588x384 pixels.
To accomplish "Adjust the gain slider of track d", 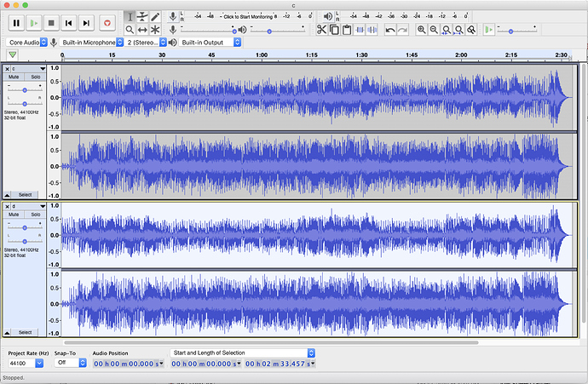I will pos(25,227).
